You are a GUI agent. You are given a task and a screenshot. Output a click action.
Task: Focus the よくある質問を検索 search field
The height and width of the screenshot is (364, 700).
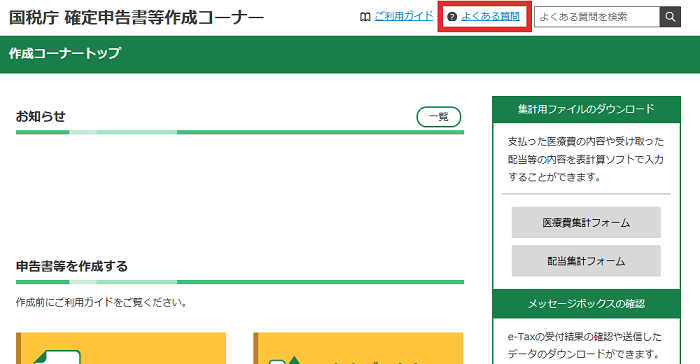click(597, 17)
